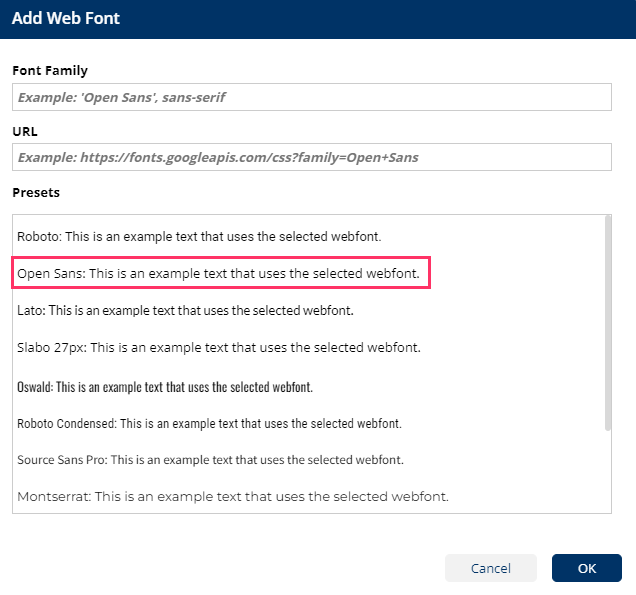636x595 pixels.
Task: Pick the Source Sans Pro preset
Action: [x=210, y=460]
